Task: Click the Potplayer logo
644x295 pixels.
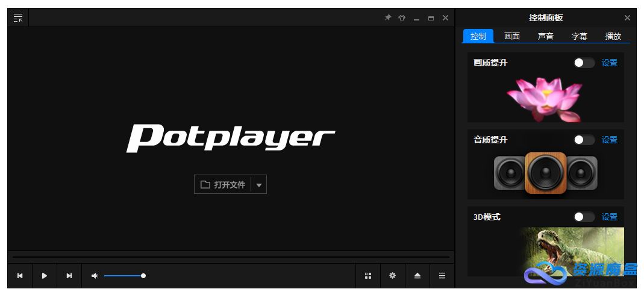Action: pos(231,138)
